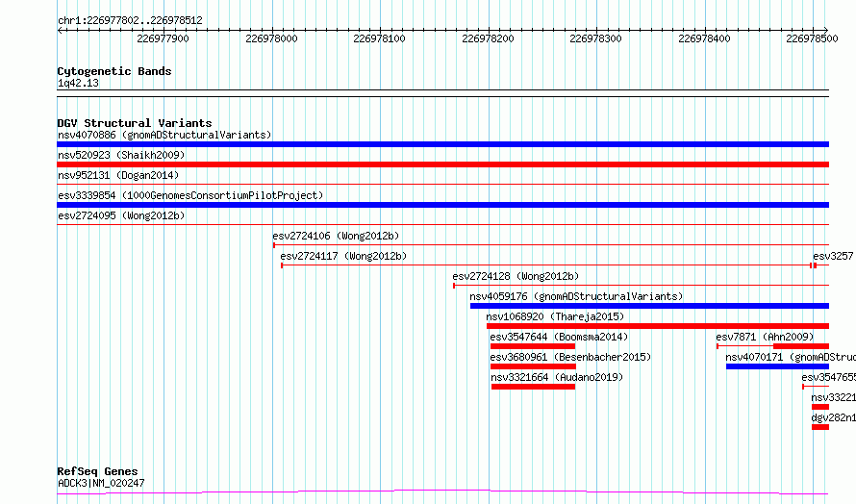Click ruler position 226977900
This screenshot has width=856, height=504.
(163, 38)
